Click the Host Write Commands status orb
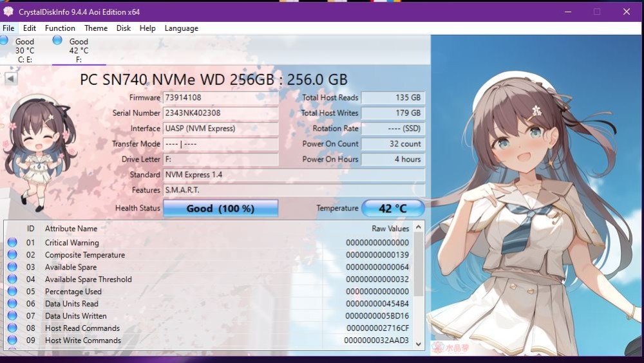Screen dimensions: 644x363 pos(12,340)
